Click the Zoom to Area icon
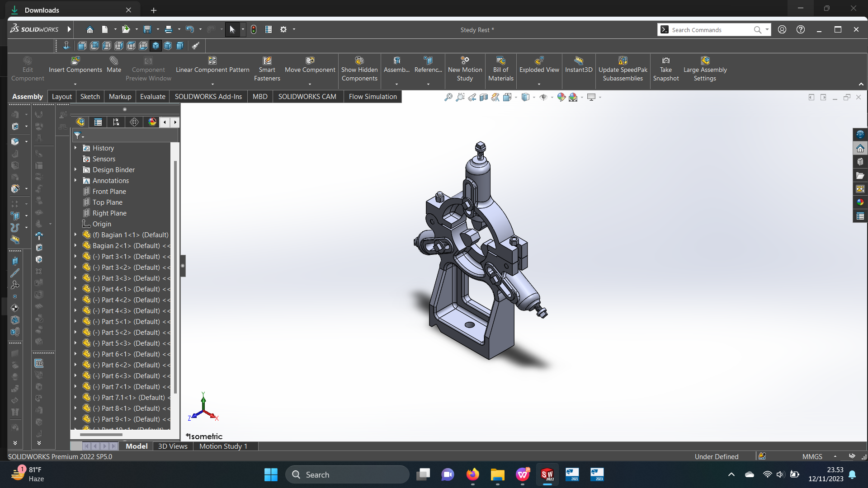The width and height of the screenshot is (868, 488). point(460,97)
